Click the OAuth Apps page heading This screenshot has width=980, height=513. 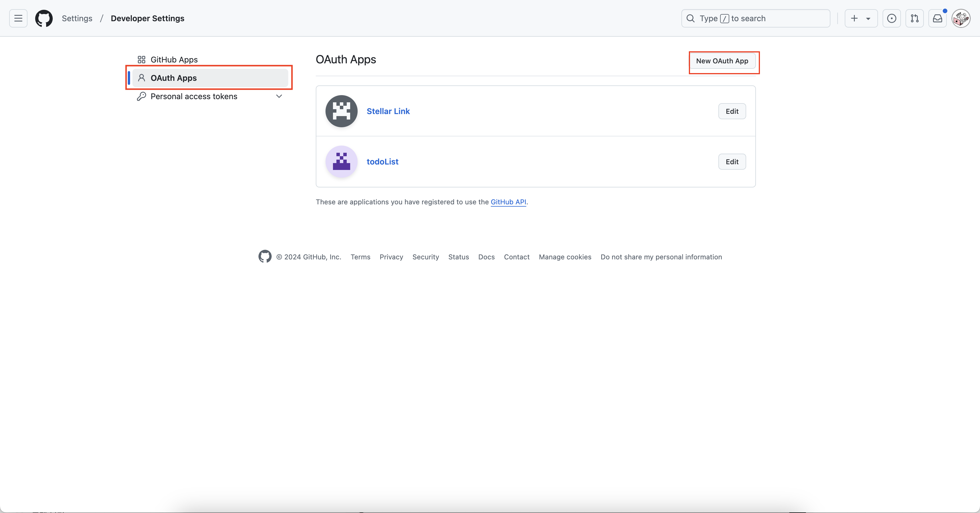click(x=346, y=59)
